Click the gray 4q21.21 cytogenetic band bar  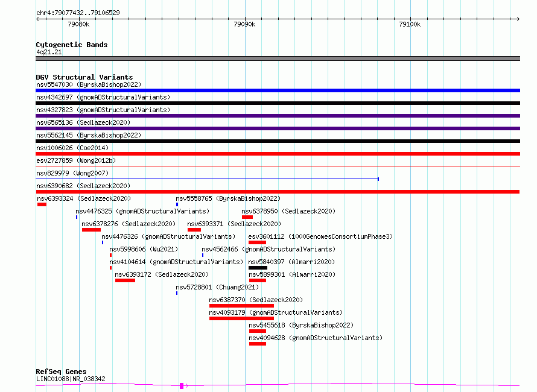[278, 58]
